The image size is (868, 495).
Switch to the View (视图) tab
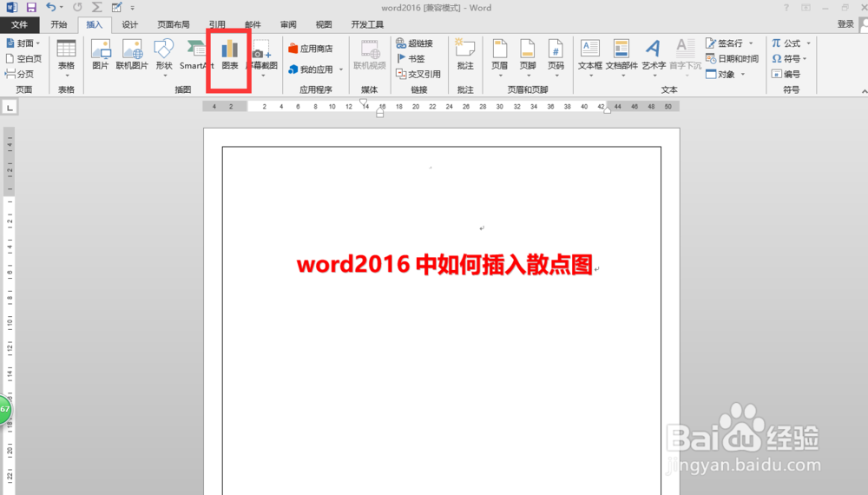(323, 24)
